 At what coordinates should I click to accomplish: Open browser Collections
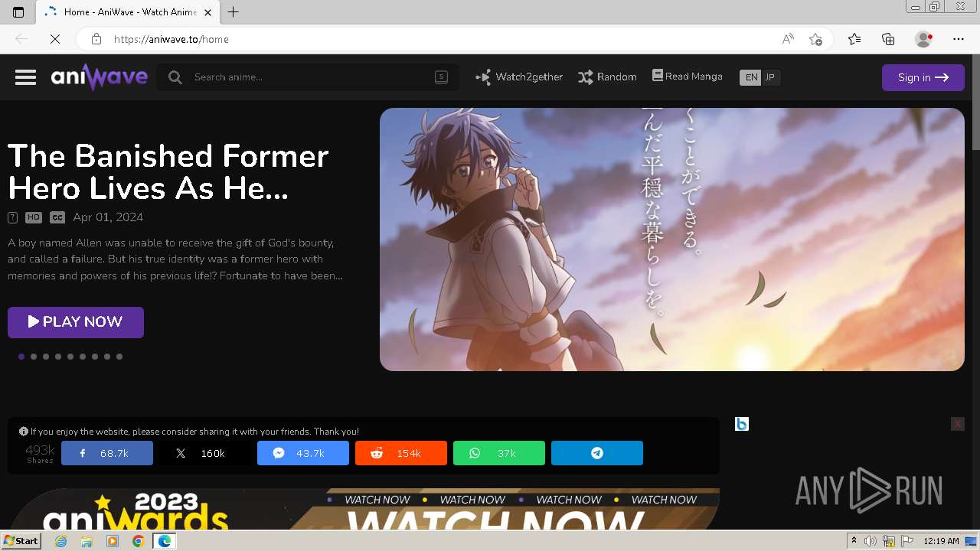pyautogui.click(x=888, y=39)
